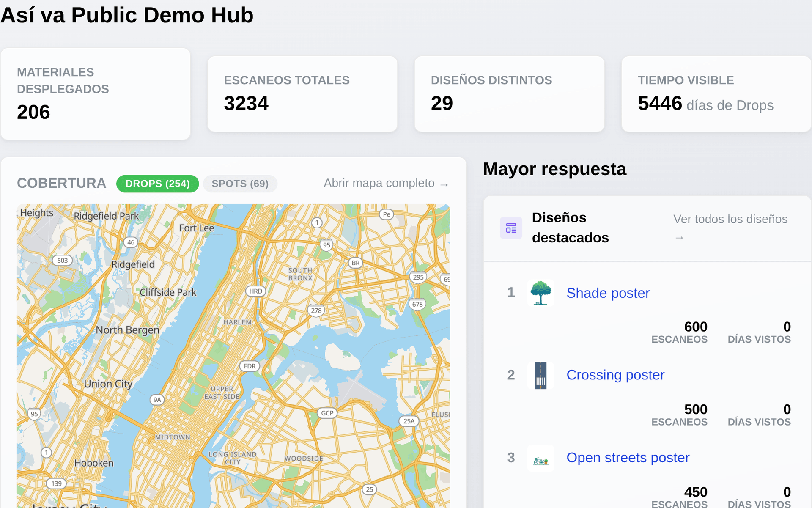The height and width of the screenshot is (508, 812).
Task: Click the COBERTURA section heading
Action: (61, 183)
